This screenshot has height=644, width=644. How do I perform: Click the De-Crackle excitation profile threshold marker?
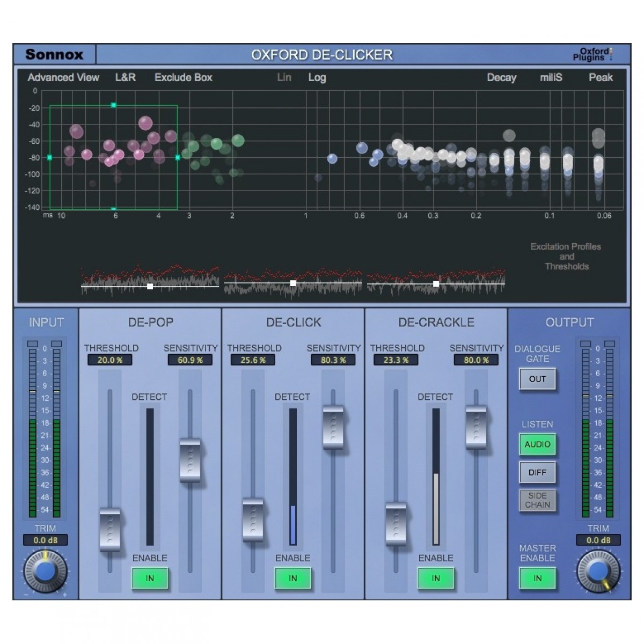pyautogui.click(x=436, y=284)
